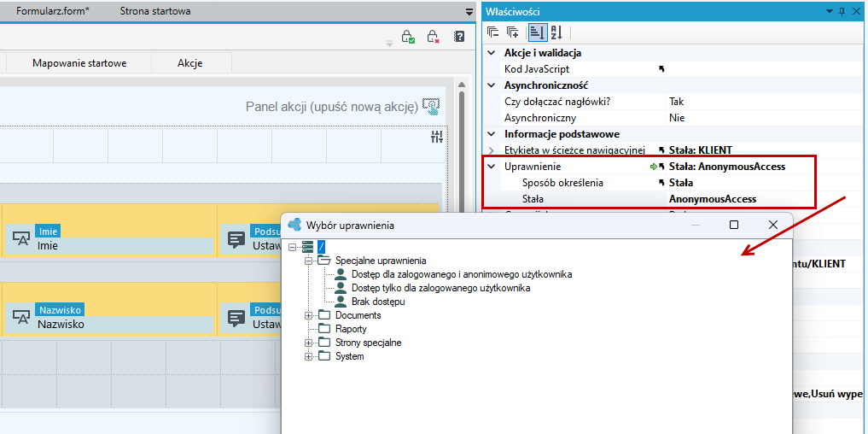Image resolution: width=868 pixels, height=434 pixels.
Task: Click user icon for Brak dostępu
Action: click(341, 302)
